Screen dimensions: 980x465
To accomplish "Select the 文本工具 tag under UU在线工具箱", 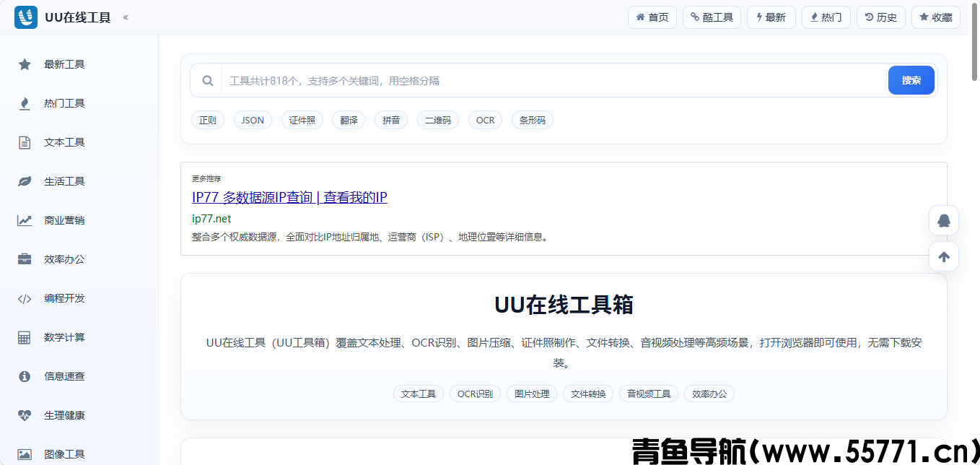I will pyautogui.click(x=419, y=394).
